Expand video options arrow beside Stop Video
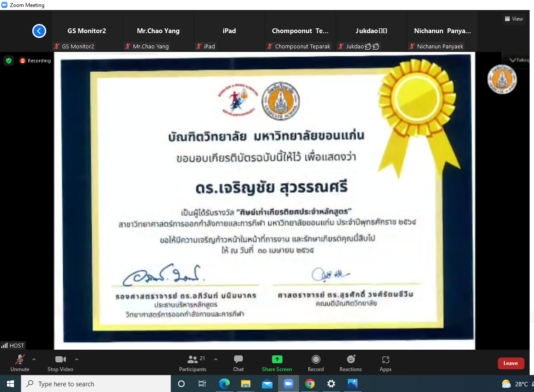Screen dimensions: 534x392 [77, 359]
